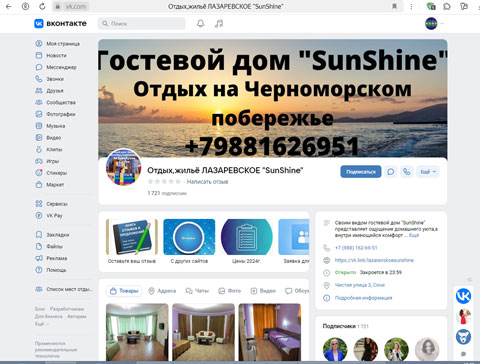Expand footer Ещё link in sidebar

tap(41, 324)
